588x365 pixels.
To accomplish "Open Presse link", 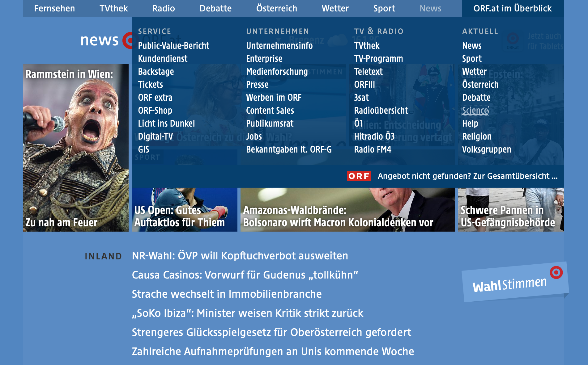I will pos(257,85).
